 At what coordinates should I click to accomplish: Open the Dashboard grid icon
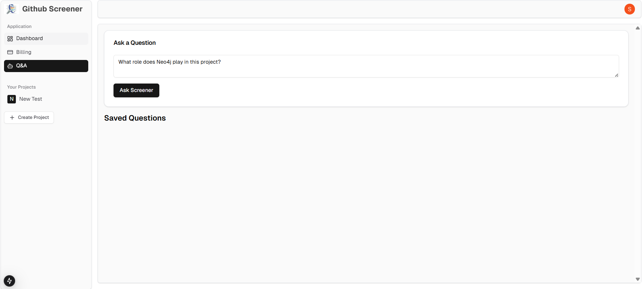[10, 39]
